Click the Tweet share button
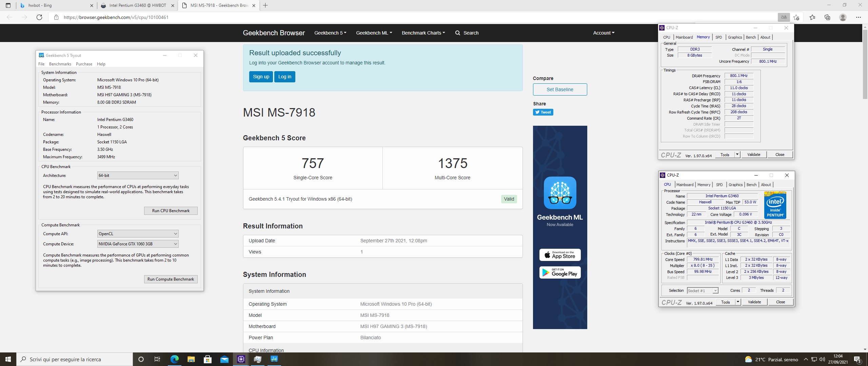This screenshot has width=868, height=366. tap(543, 112)
